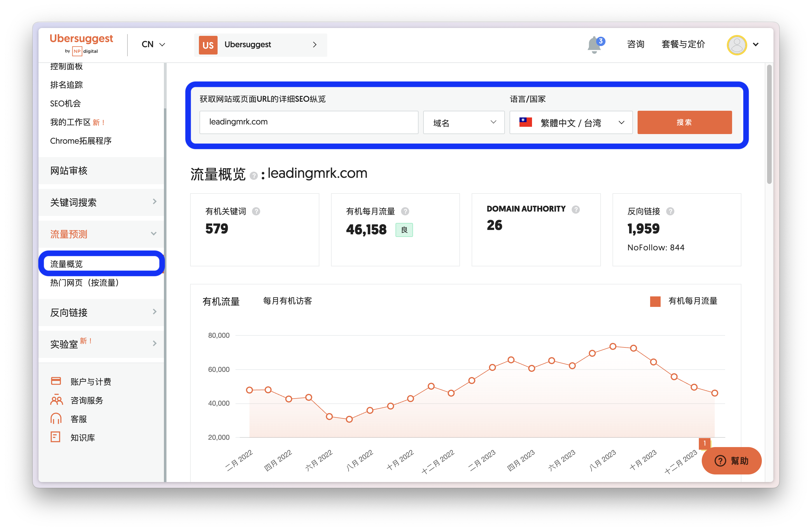Screen dimensions: 812x531
Task: Click the 语言/国家 field label
Action: tap(528, 99)
